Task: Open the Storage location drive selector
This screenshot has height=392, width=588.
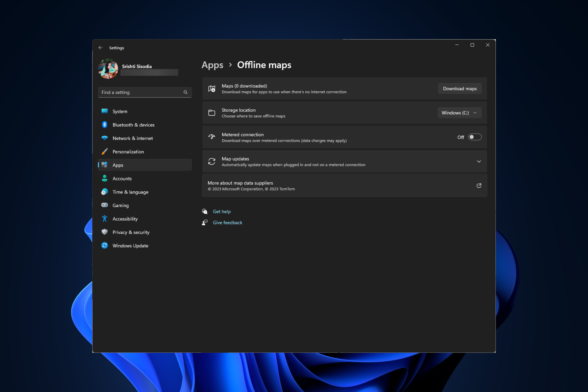Action: (x=459, y=112)
